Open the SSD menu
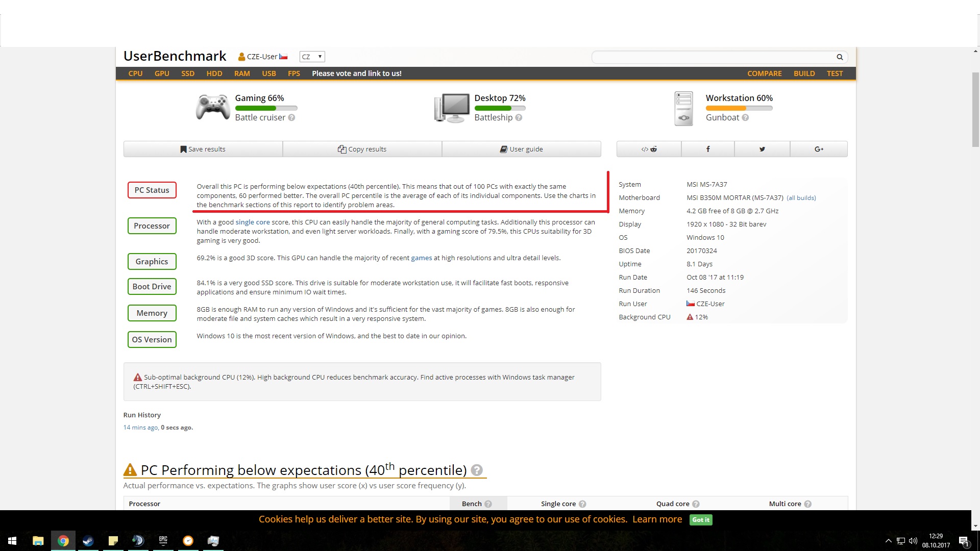The width and height of the screenshot is (980, 551). click(x=188, y=73)
